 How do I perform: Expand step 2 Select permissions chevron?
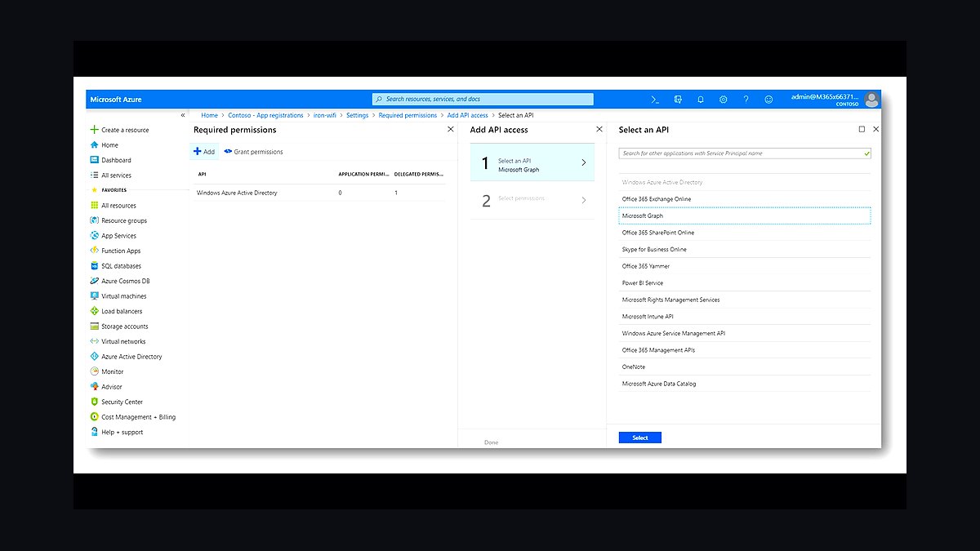pyautogui.click(x=583, y=200)
